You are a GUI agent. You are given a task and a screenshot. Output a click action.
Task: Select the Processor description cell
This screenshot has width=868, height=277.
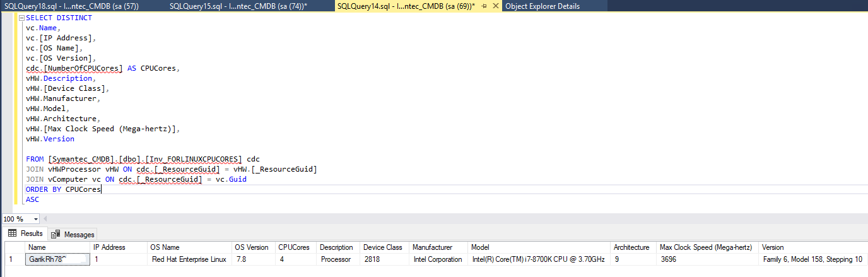click(338, 259)
